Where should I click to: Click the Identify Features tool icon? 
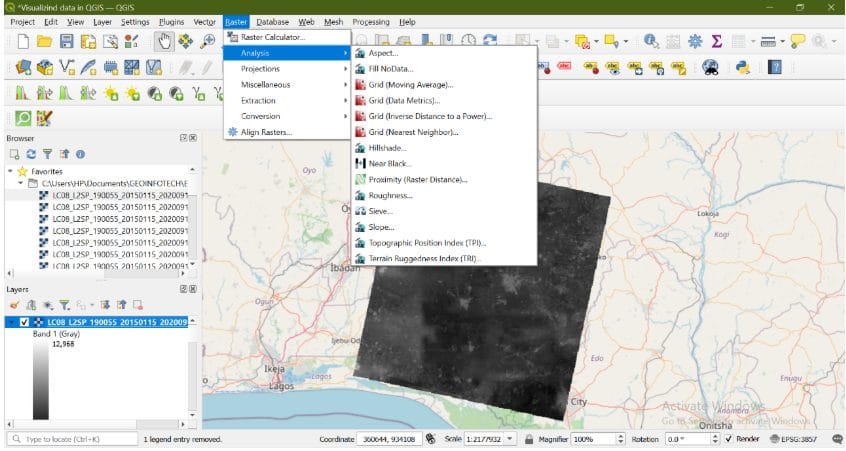(651, 41)
